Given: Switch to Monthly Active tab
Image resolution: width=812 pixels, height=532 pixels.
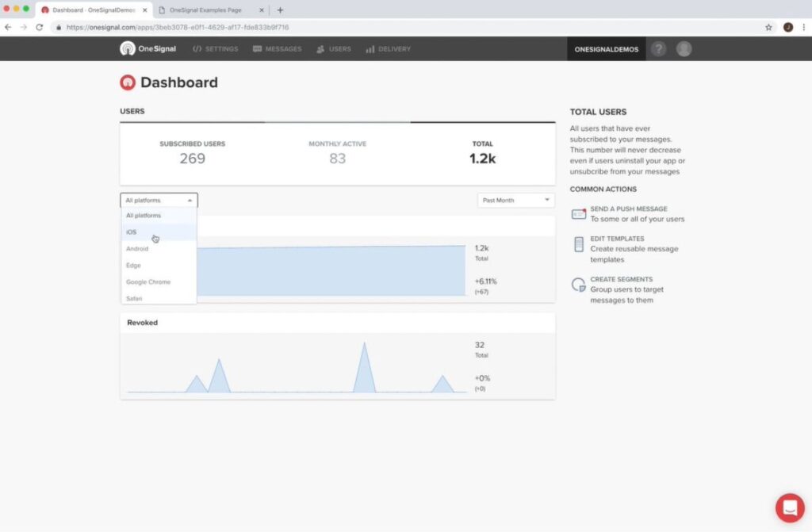Looking at the screenshot, I should (x=337, y=152).
